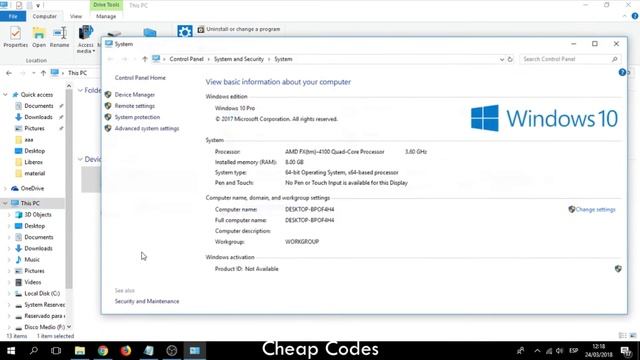Screen dimensions: 640x360
Task: Select pinned Documents under Quick access
Action: click(x=39, y=106)
